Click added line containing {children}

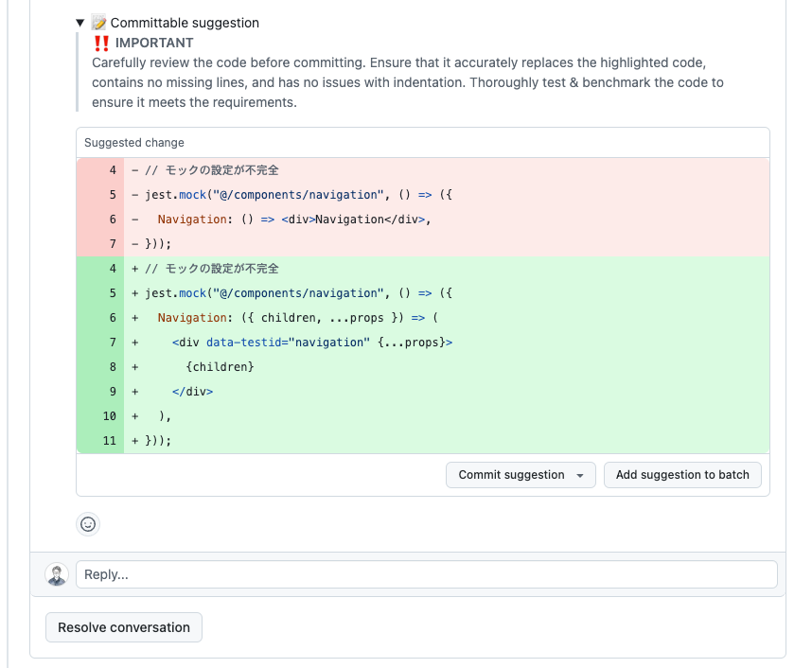click(203, 366)
